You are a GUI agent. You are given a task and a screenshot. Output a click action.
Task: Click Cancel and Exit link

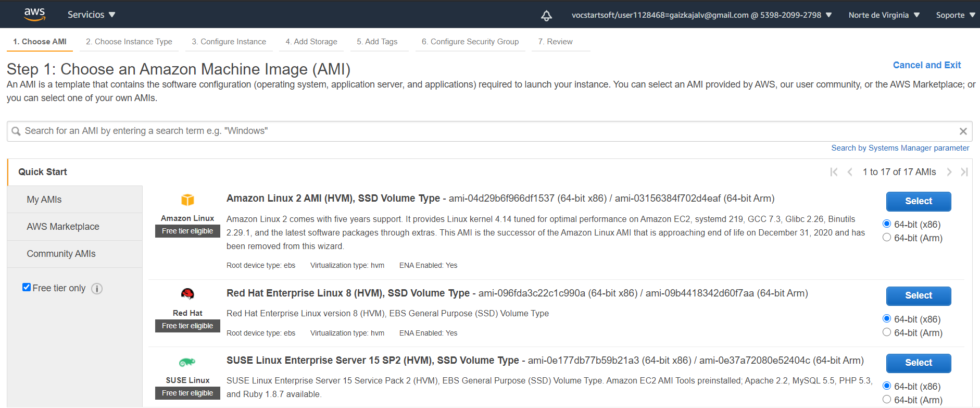point(927,65)
